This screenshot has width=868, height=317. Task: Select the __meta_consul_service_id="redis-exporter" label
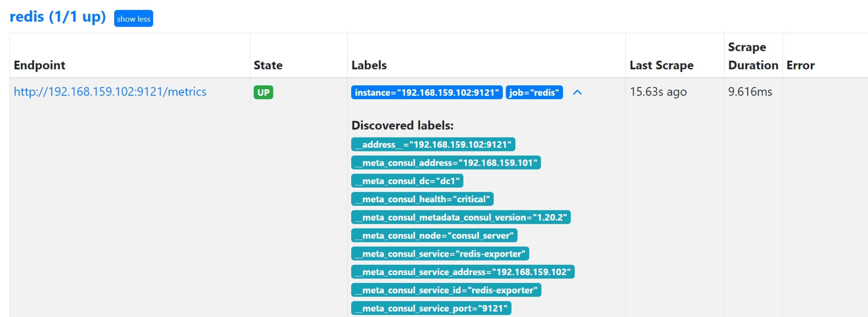(x=446, y=290)
